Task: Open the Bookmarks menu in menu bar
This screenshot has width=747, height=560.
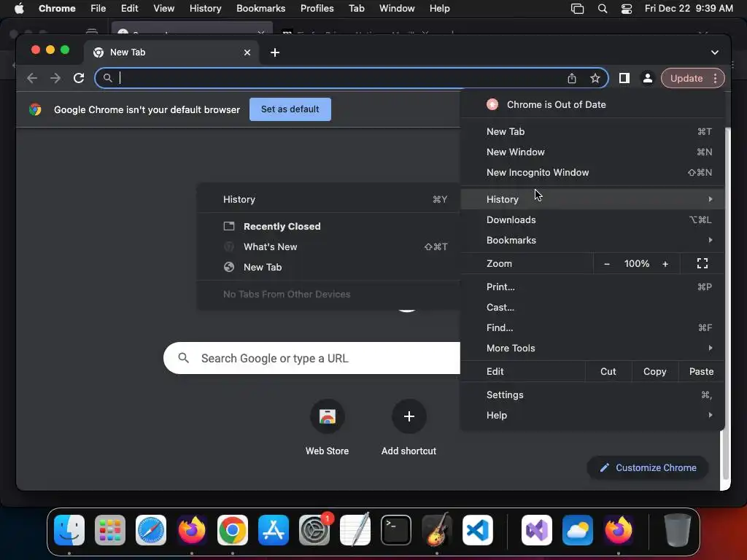Action: [x=260, y=9]
